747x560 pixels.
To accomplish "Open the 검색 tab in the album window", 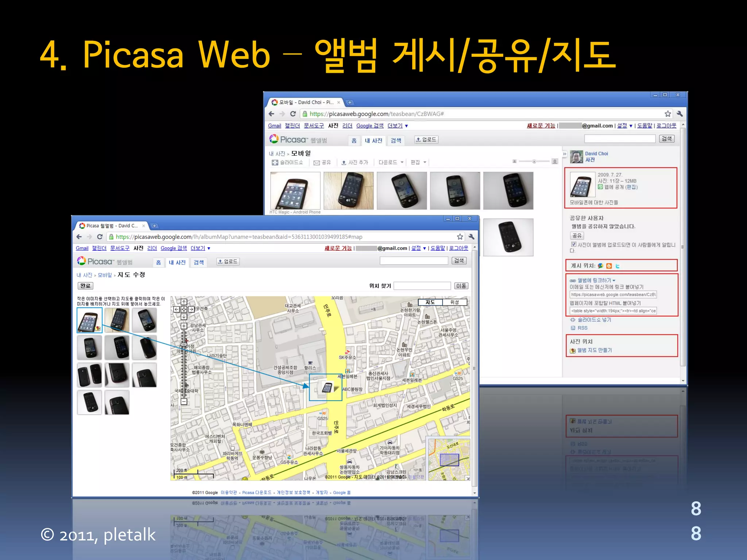I will coord(396,141).
